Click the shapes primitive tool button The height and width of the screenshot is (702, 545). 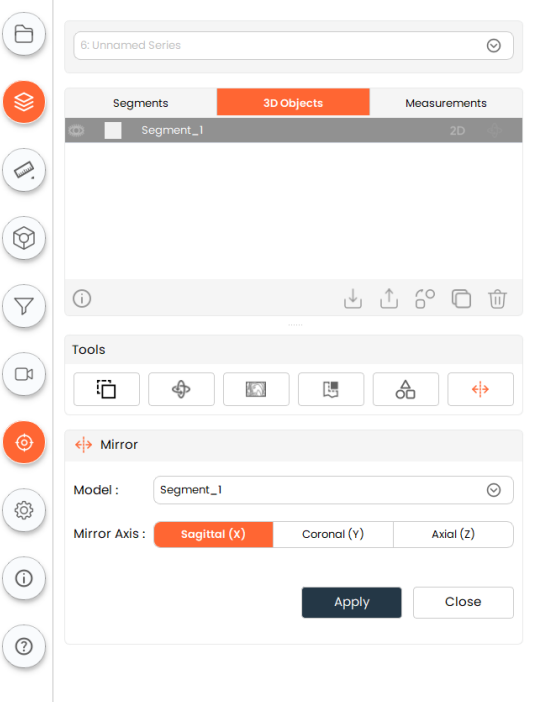click(x=406, y=389)
